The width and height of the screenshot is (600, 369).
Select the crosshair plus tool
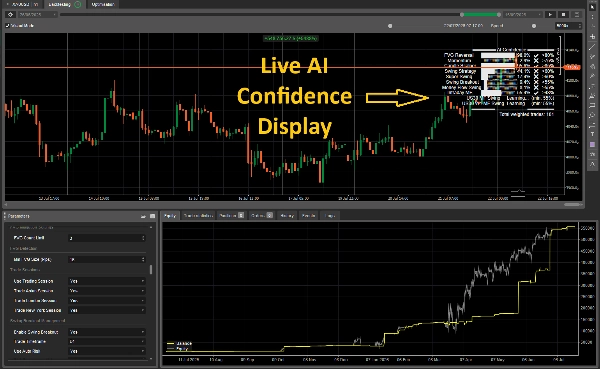click(x=592, y=37)
